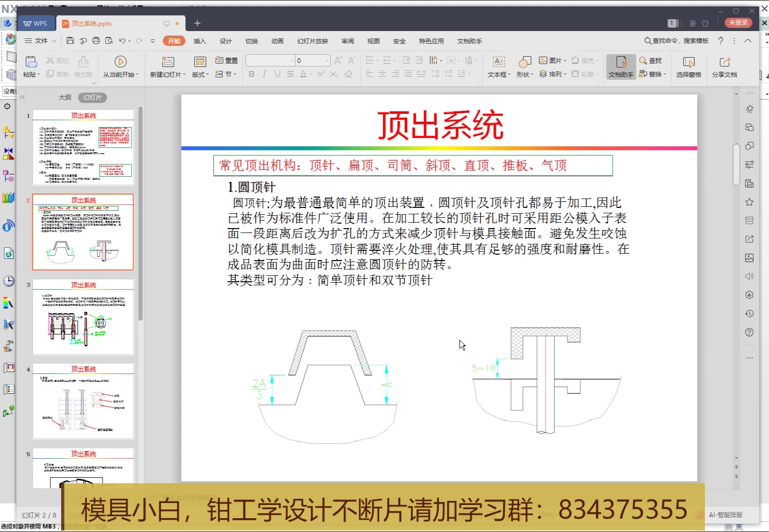Open the font color dropdown arrow
The image size is (769, 532).
(x=311, y=74)
